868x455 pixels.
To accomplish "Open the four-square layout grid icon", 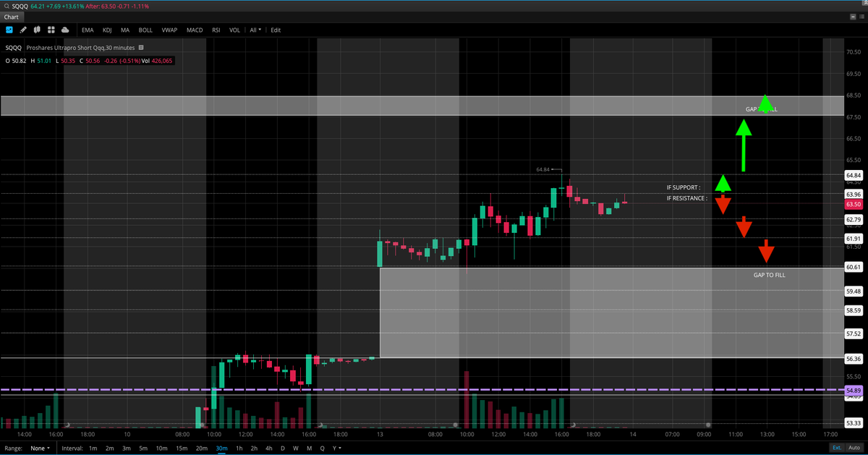I will [51, 30].
